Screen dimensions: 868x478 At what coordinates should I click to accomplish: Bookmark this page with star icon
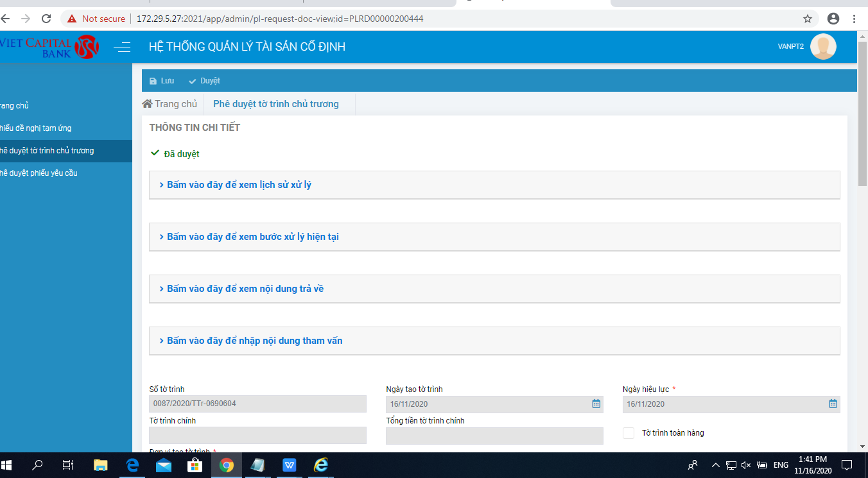(808, 19)
